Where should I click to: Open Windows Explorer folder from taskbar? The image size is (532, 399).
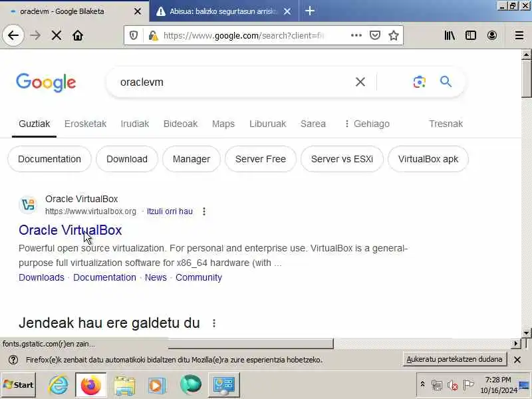click(125, 385)
